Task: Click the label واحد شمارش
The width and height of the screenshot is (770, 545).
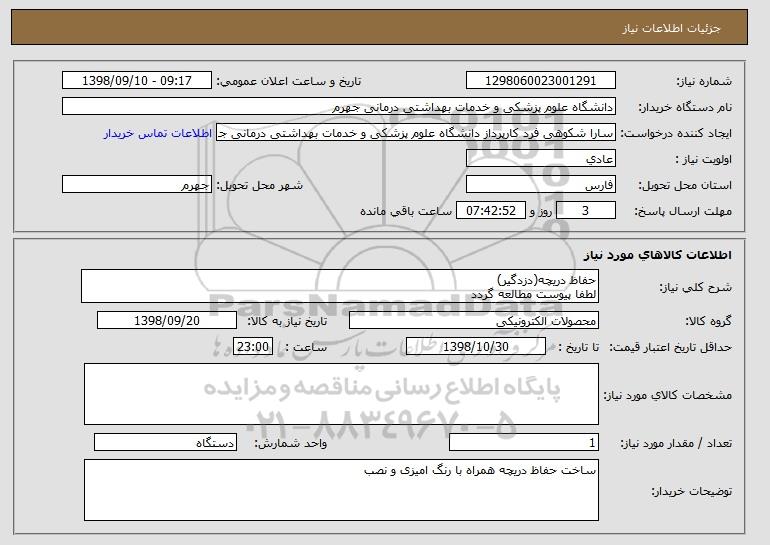Action: [x=291, y=443]
